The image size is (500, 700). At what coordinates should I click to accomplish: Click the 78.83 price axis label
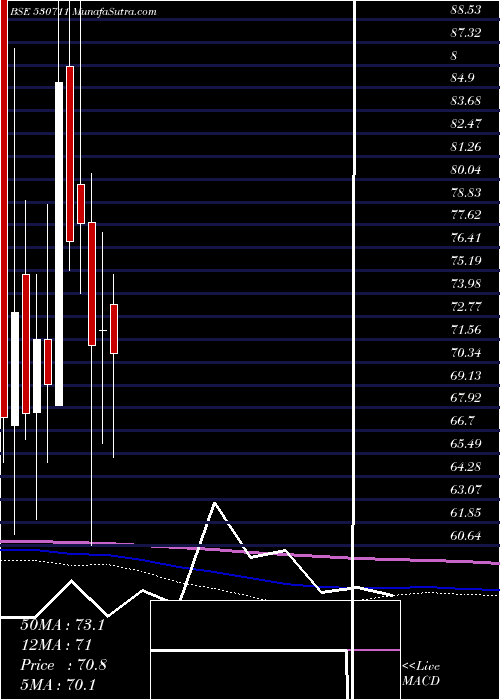tap(466, 192)
